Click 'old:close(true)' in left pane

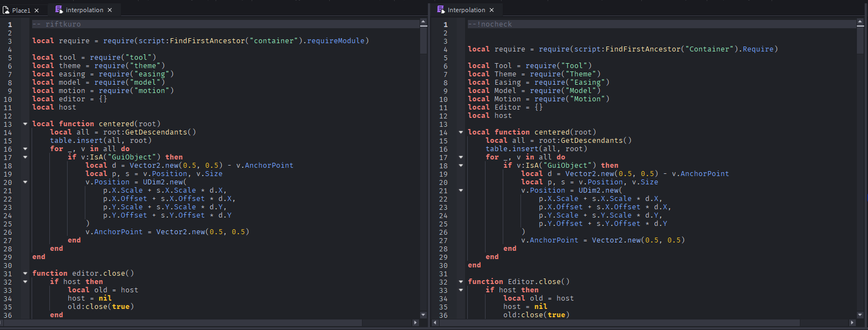tap(101, 307)
